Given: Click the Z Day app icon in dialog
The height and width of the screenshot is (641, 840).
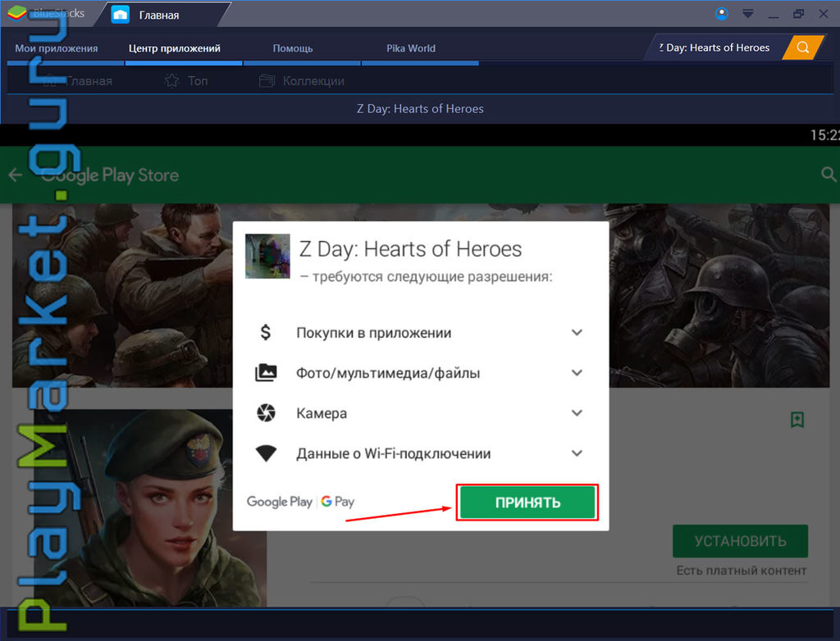Looking at the screenshot, I should (x=267, y=256).
